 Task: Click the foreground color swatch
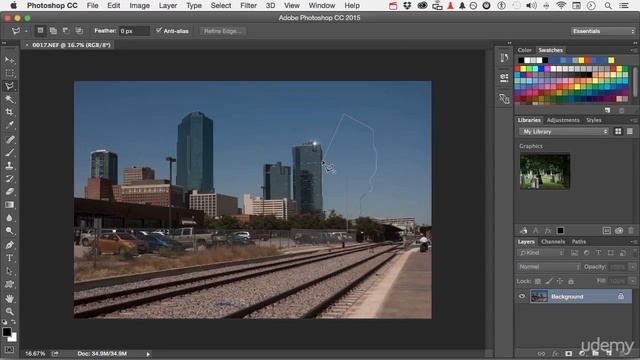7,332
